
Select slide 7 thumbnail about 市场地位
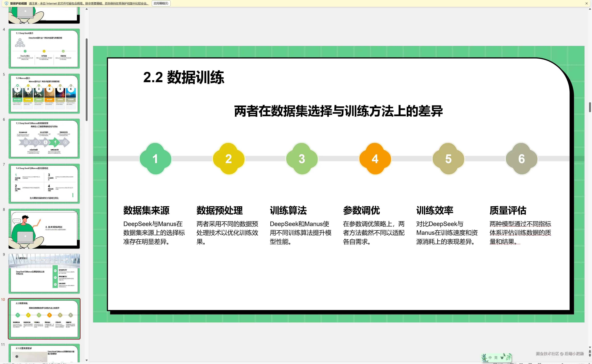click(44, 183)
